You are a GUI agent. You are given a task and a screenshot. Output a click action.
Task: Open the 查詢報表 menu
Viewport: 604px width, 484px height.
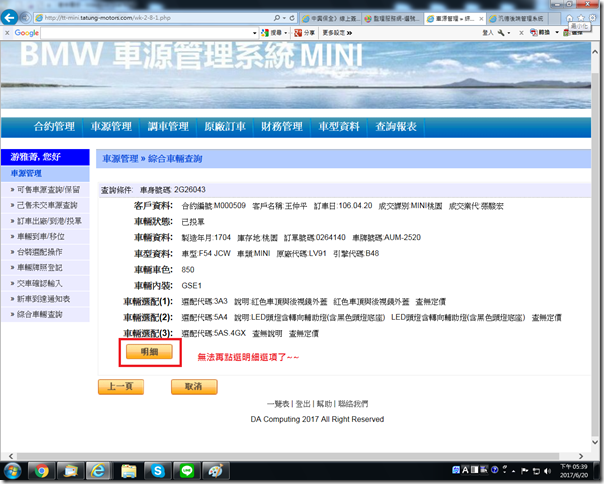396,127
